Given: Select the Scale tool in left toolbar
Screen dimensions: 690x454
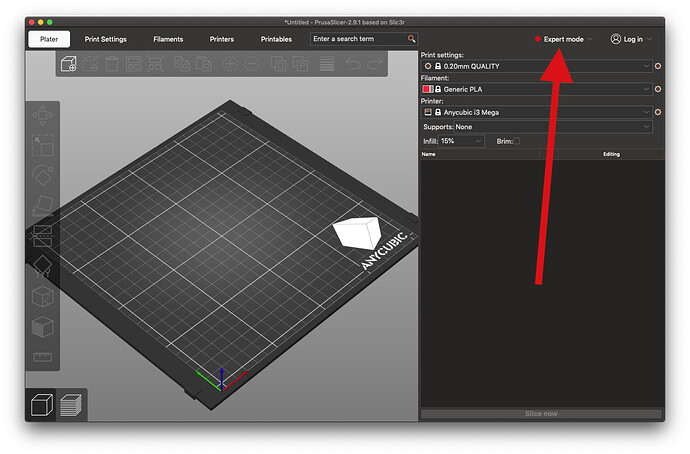Looking at the screenshot, I should [43, 146].
